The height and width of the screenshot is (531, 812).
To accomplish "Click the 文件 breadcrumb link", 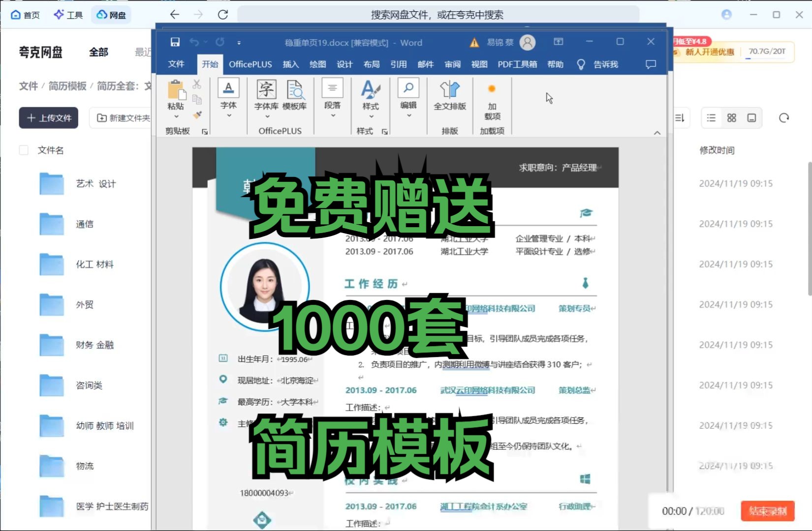I will pos(29,86).
